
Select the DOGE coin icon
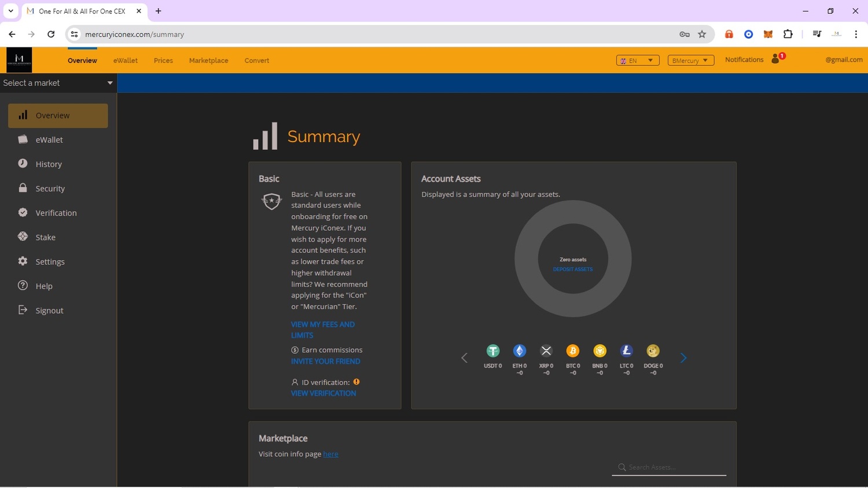(653, 351)
